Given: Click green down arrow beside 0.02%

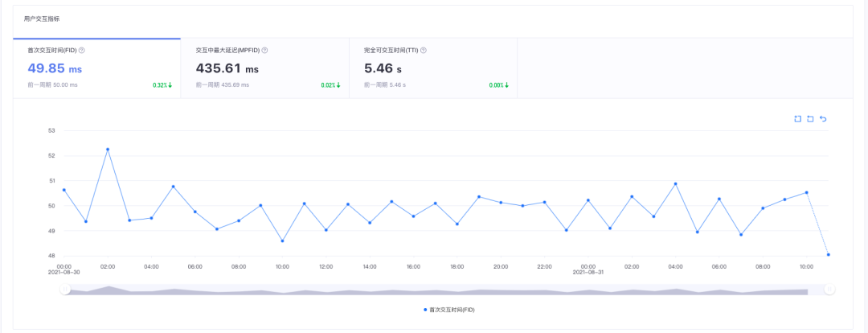Looking at the screenshot, I should [338, 85].
